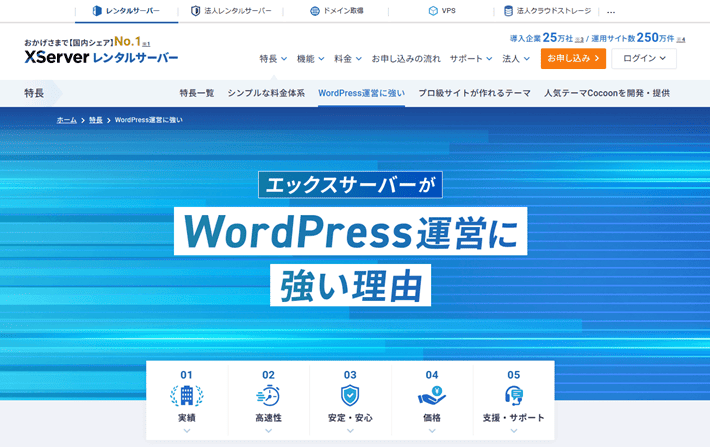This screenshot has height=447, width=710.
Task: Click the 法人クラウドストレージ database icon
Action: pyautogui.click(x=509, y=11)
